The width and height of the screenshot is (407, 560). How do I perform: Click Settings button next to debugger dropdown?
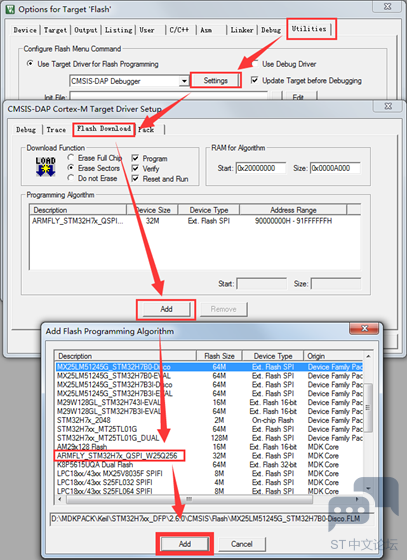(x=216, y=81)
